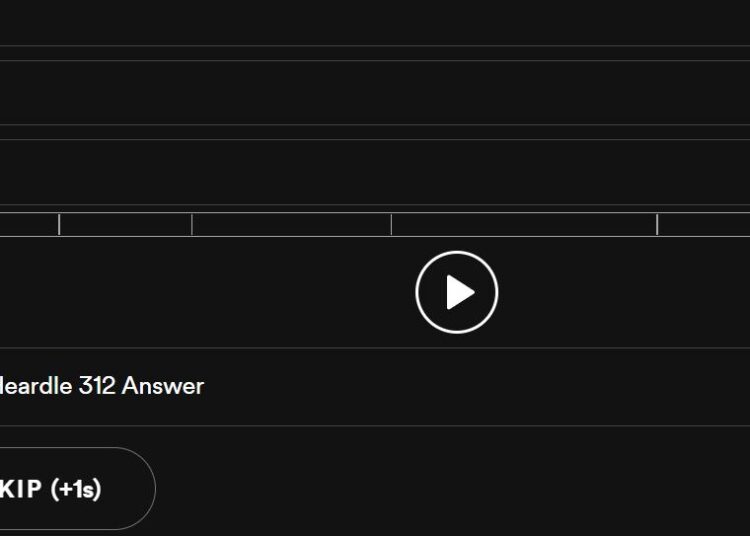Viewport: 750px width, 536px height.
Task: Select progress segment between third and fourth ticks
Action: 524,224
